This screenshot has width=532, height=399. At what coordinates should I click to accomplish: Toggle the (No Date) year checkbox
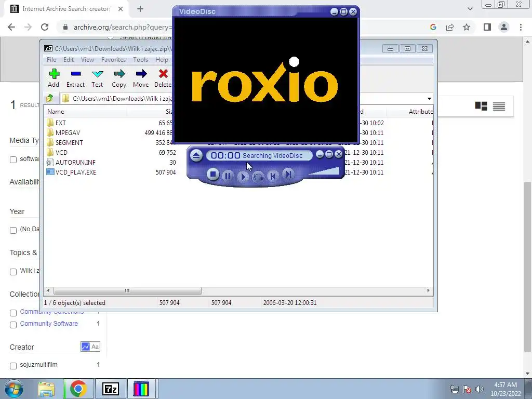13,230
